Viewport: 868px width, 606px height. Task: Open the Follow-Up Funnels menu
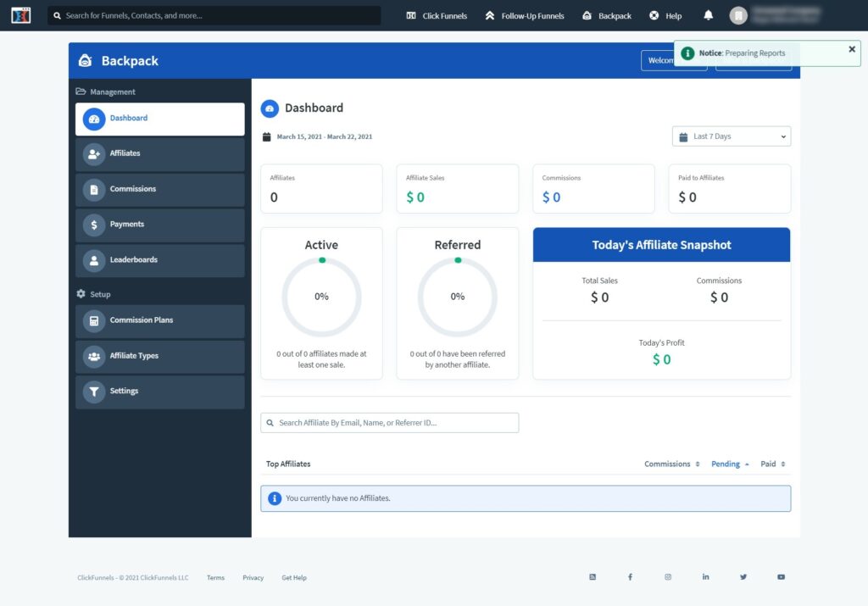click(524, 15)
